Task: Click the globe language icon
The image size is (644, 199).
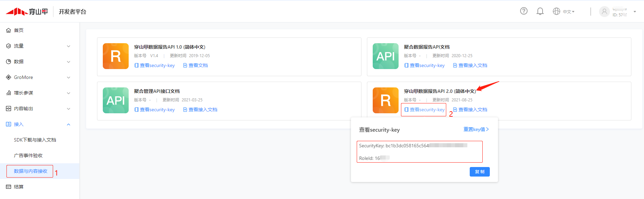Action: [x=557, y=11]
